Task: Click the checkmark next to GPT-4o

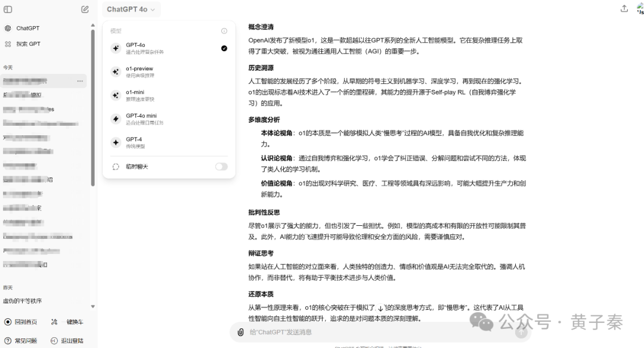Action: click(x=224, y=48)
